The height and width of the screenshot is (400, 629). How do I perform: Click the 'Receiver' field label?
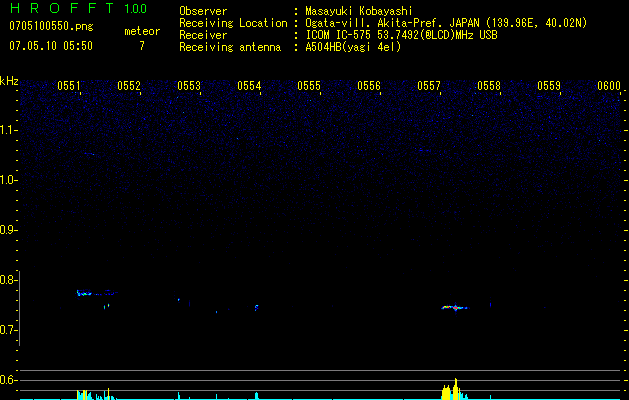(203, 35)
